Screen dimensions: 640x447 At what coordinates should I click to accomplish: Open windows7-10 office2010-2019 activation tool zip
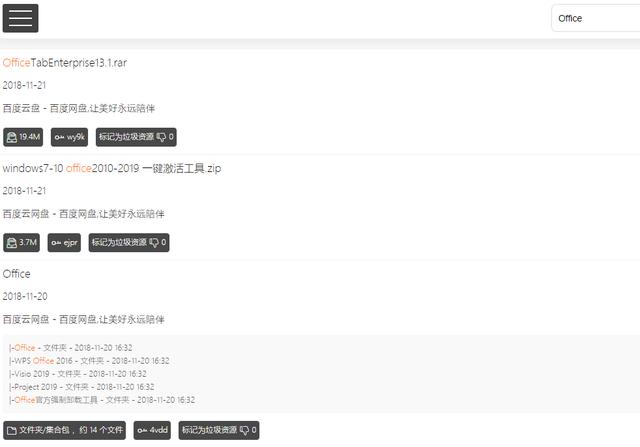tap(112, 168)
